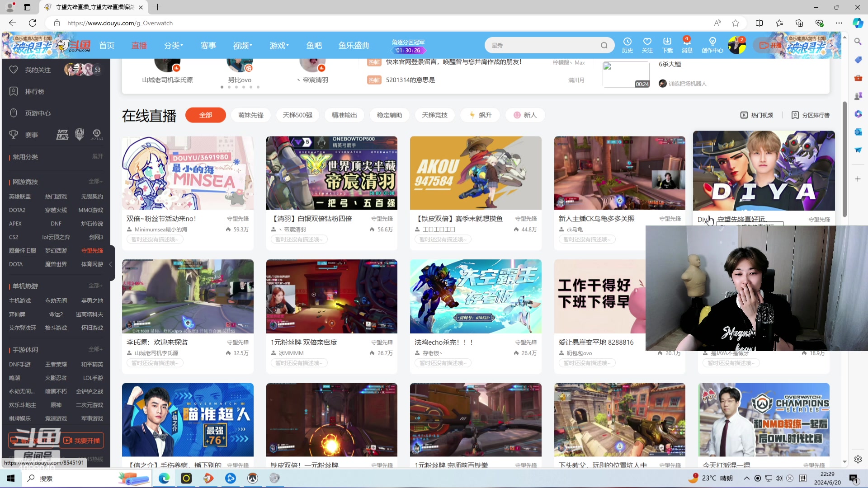Select the 飙升 filter pill
Image resolution: width=868 pixels, height=488 pixels.
tap(480, 115)
